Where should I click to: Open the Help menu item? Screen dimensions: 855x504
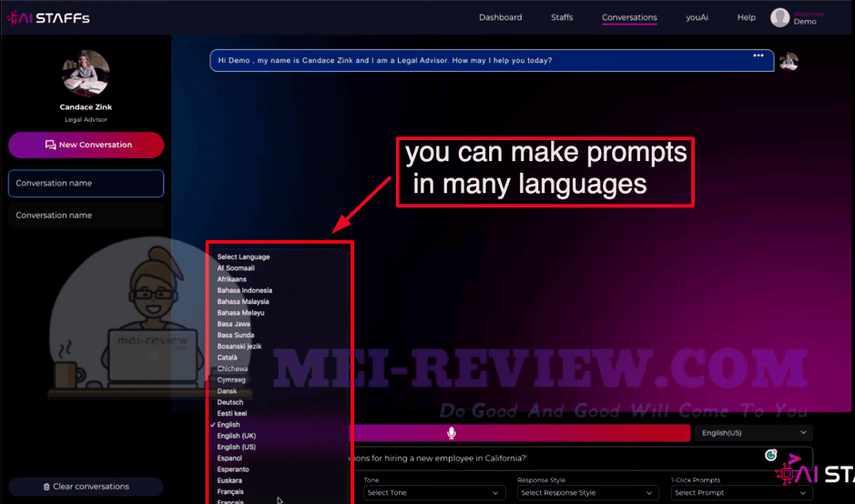pos(747,17)
